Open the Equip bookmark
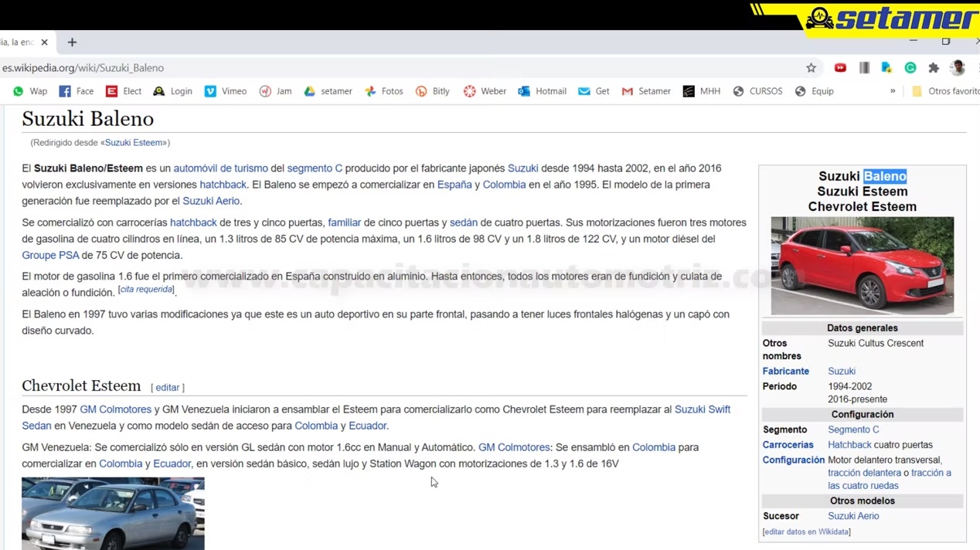The width and height of the screenshot is (980, 550). [x=815, y=91]
